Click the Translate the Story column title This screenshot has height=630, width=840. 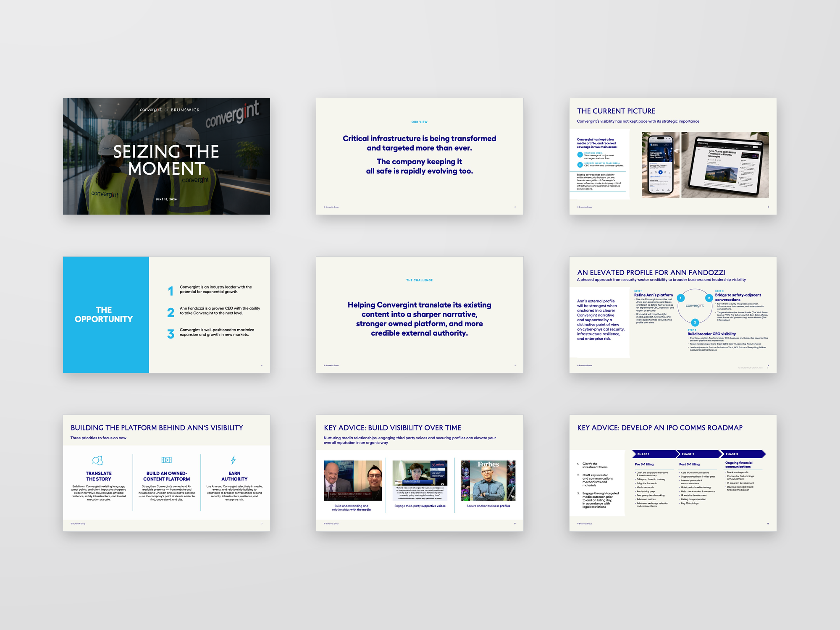click(99, 476)
